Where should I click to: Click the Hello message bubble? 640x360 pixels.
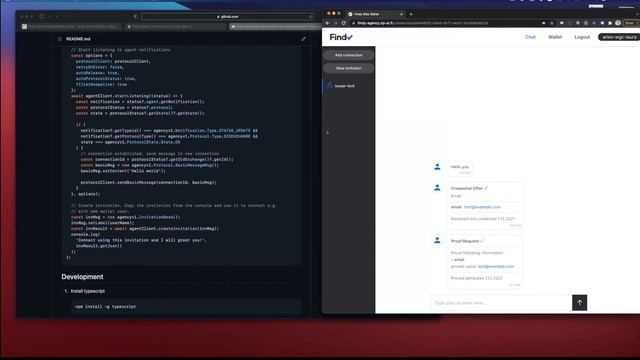tap(460, 168)
